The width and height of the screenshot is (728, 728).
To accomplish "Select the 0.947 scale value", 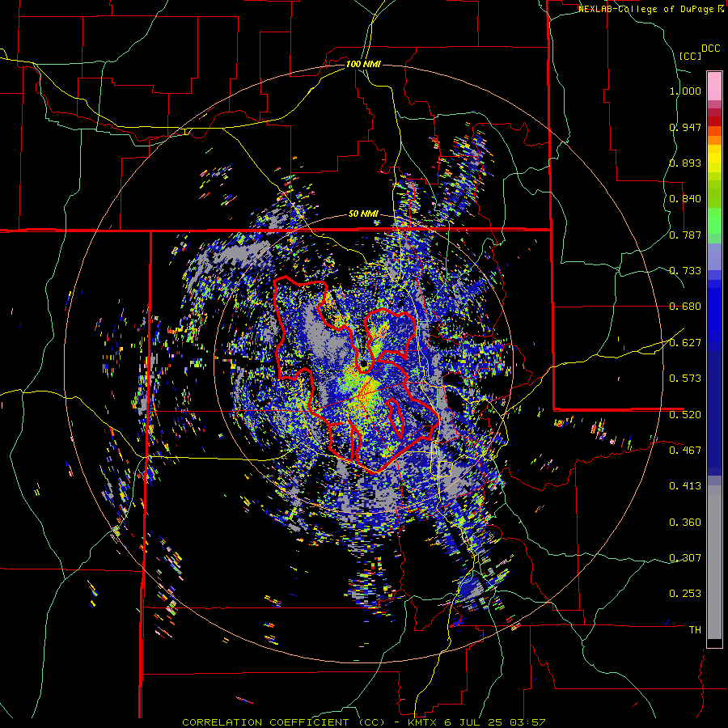I will [685, 127].
